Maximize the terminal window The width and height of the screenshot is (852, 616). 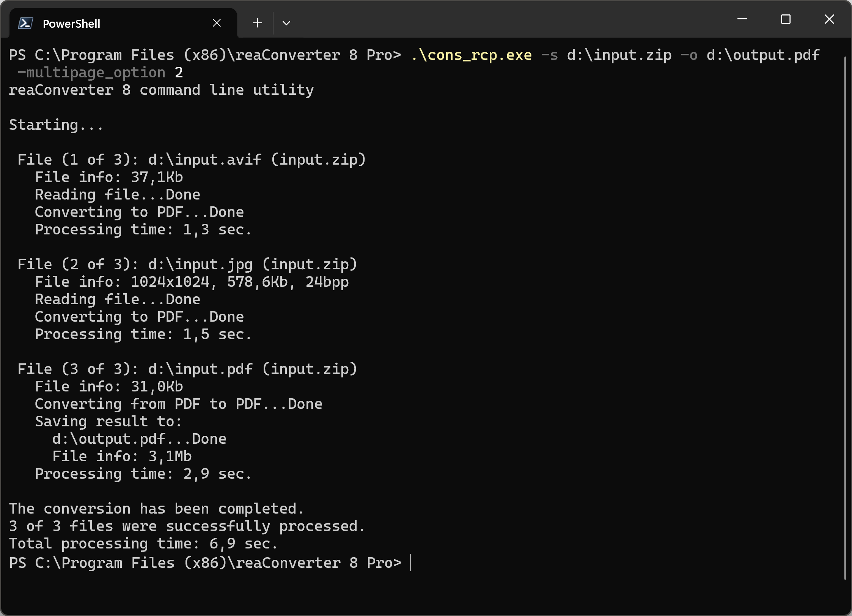pos(786,19)
